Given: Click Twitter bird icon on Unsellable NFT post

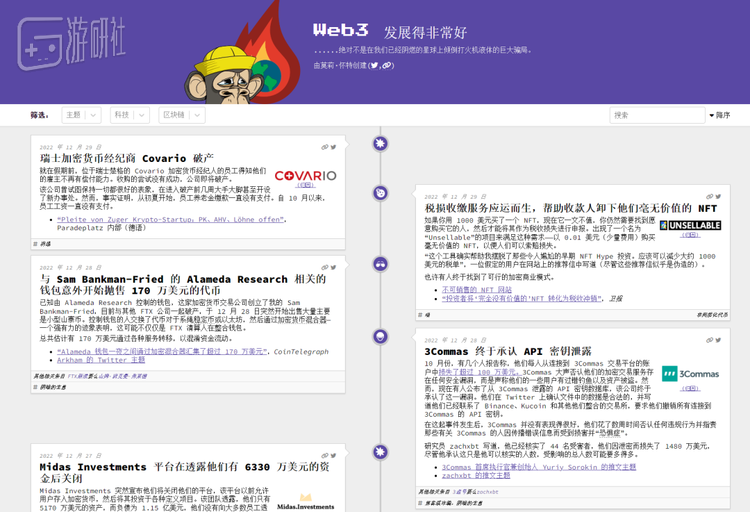Looking at the screenshot, I should coord(718,197).
